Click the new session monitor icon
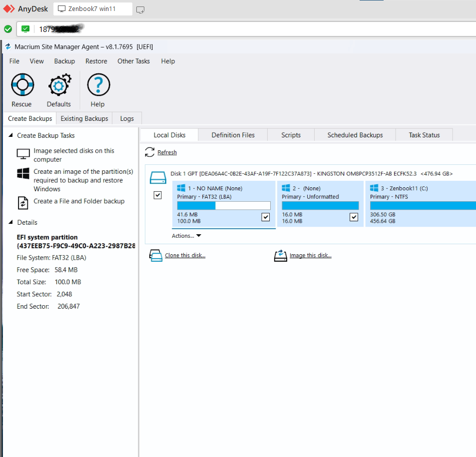The width and height of the screenshot is (476, 457). point(140,9)
